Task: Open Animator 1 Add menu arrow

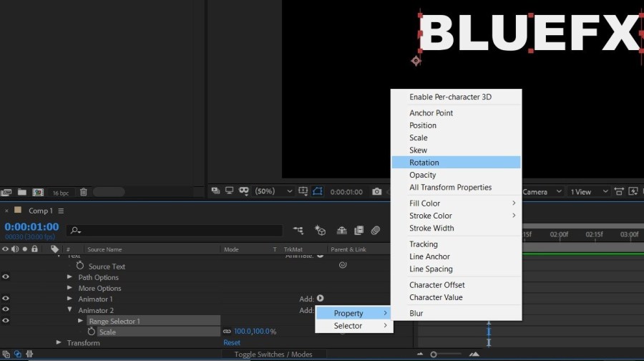Action: (x=321, y=298)
